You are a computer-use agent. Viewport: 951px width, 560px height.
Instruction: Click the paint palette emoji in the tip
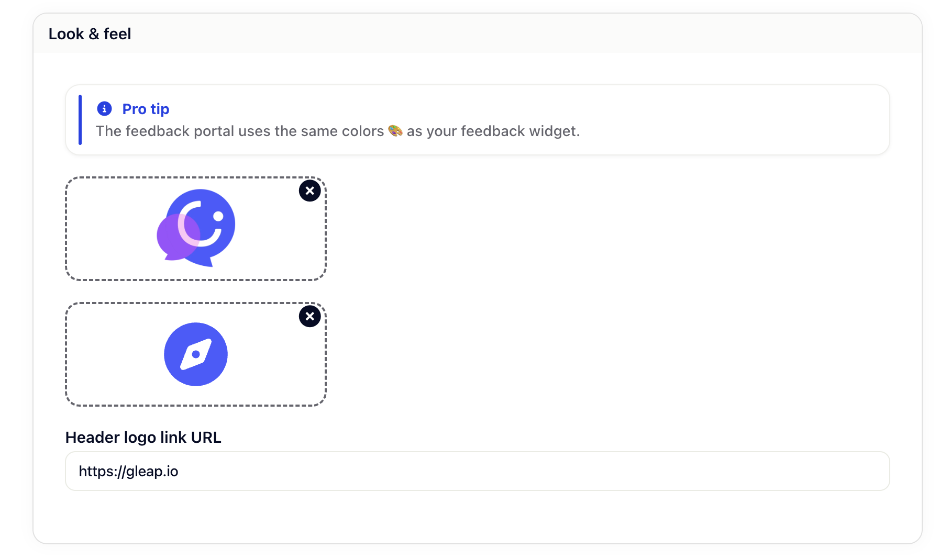point(395,131)
